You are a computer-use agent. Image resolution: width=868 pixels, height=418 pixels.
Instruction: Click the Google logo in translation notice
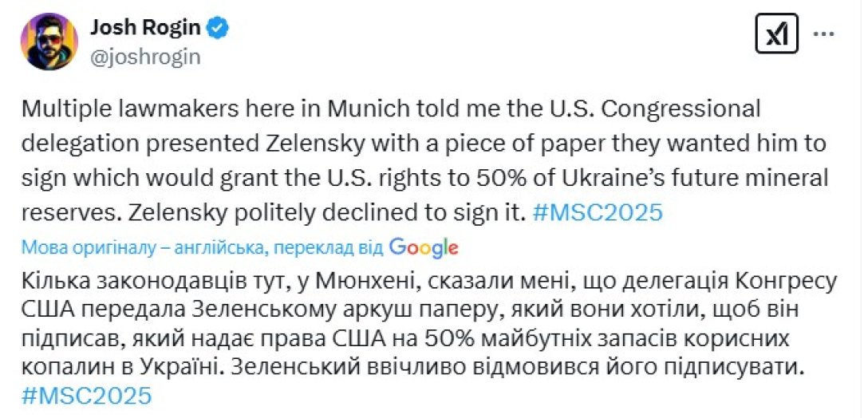pos(424,247)
